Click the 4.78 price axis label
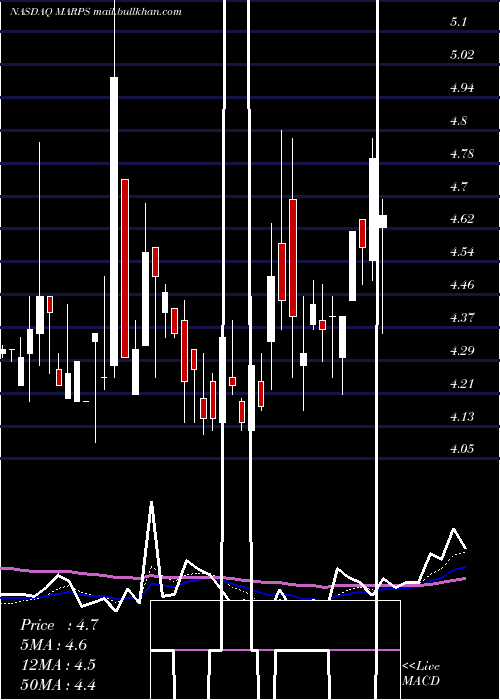The image size is (500, 700). pyautogui.click(x=462, y=154)
